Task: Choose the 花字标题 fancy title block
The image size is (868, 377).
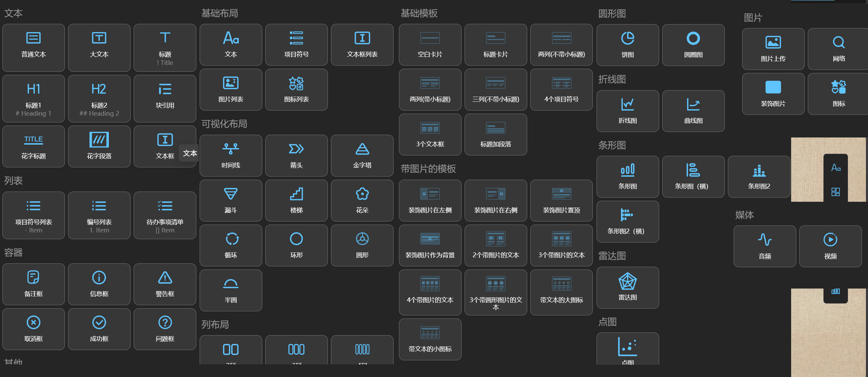Action: [33, 146]
